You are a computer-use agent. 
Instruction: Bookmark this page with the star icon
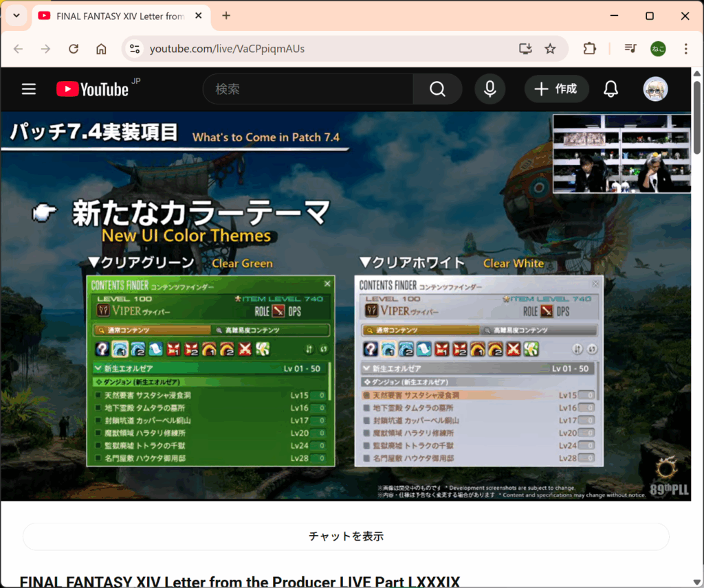[x=550, y=49]
